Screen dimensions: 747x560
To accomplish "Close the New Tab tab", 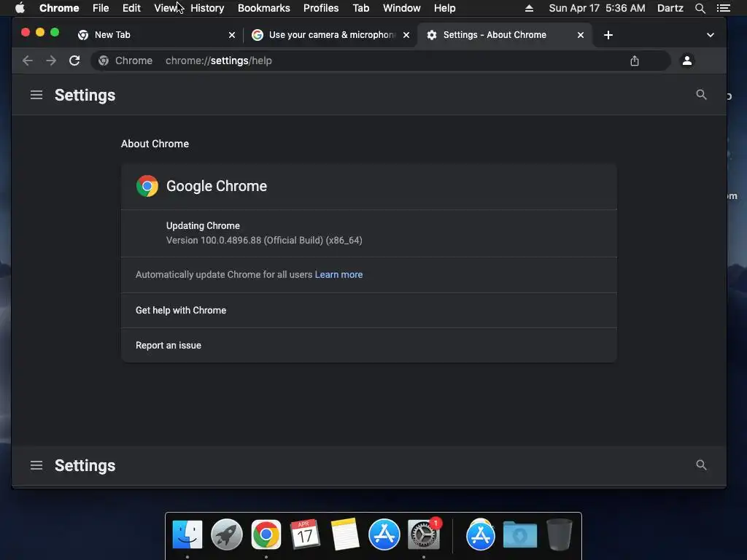I will point(232,35).
